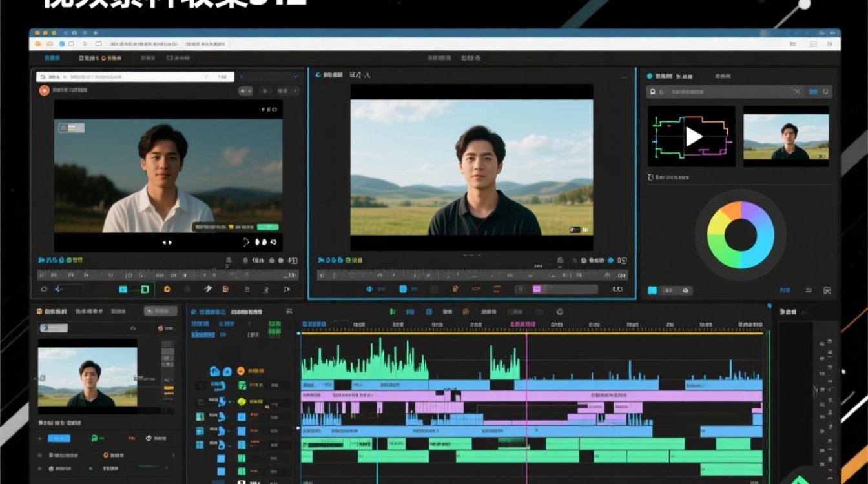
Task: Click the blue square icon in center viewer toolbar
Action: [x=403, y=290]
